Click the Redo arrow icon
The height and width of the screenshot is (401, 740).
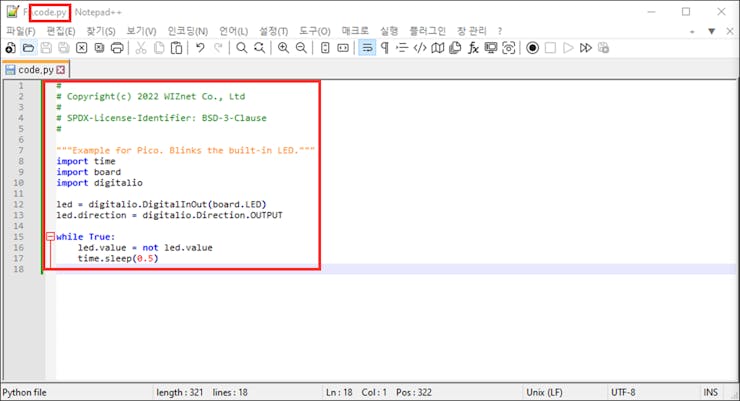(x=218, y=48)
